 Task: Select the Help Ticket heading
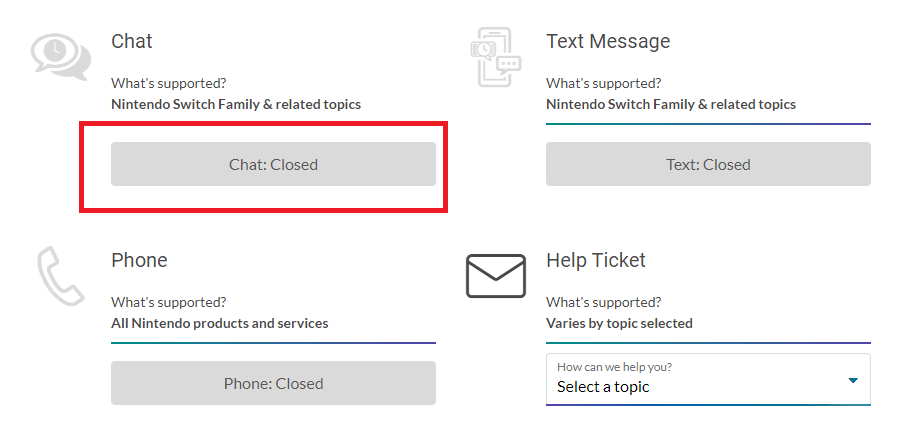(x=596, y=260)
